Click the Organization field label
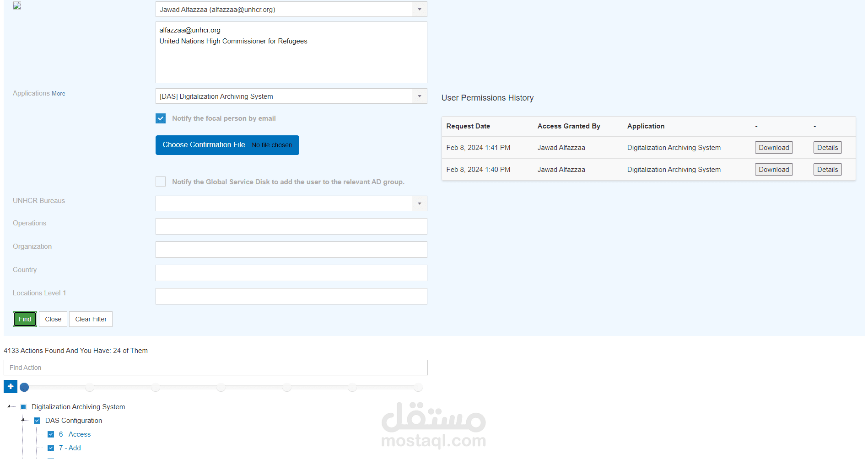The width and height of the screenshot is (868, 459). [x=32, y=246]
